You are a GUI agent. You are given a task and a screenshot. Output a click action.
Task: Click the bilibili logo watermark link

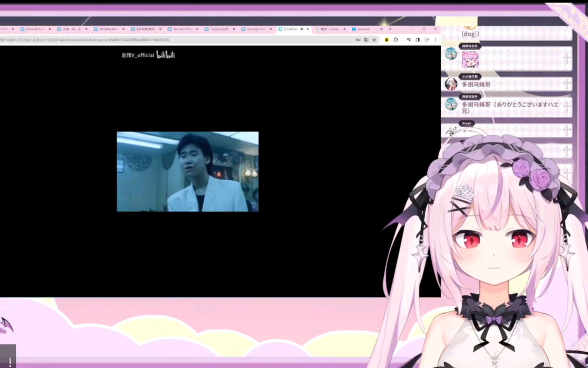165,55
